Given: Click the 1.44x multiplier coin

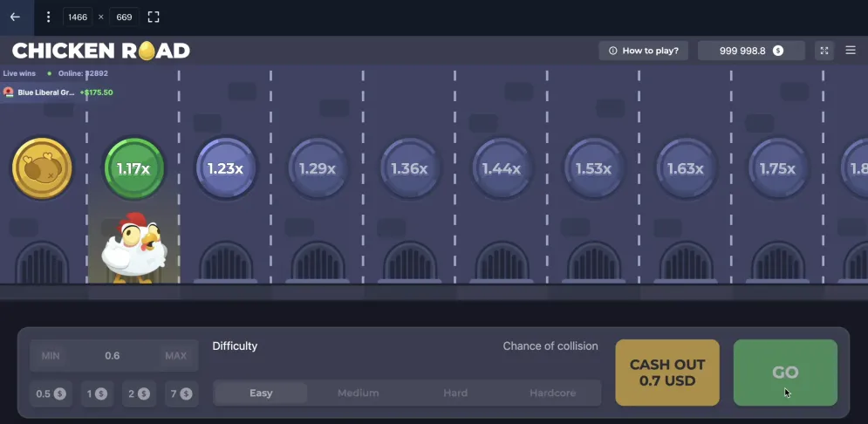Looking at the screenshot, I should 502,168.
